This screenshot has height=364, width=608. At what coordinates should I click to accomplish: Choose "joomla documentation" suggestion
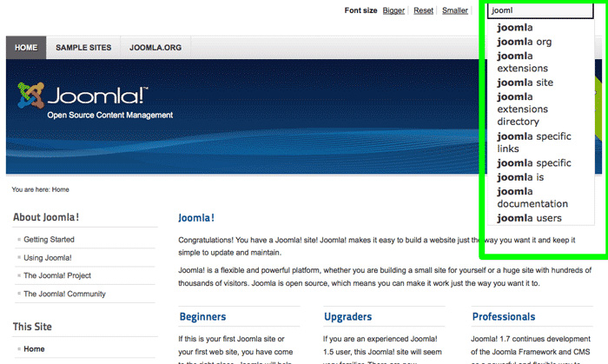point(532,197)
